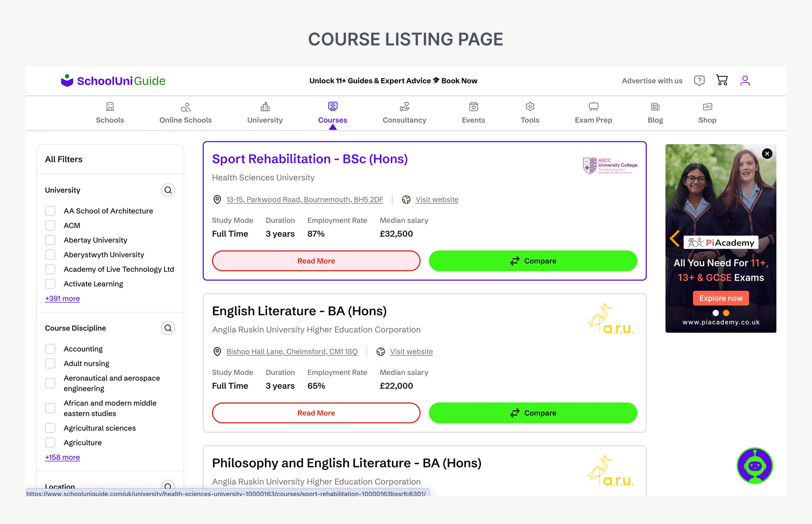This screenshot has width=812, height=524.
Task: Open the Parkwood Road Bournemouth address link
Action: [x=305, y=199]
